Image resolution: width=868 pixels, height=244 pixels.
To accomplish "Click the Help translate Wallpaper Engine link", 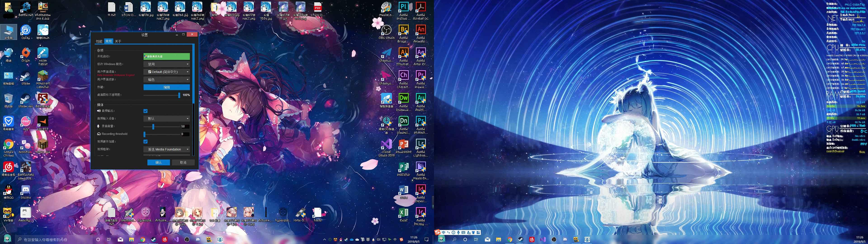I will point(116,75).
